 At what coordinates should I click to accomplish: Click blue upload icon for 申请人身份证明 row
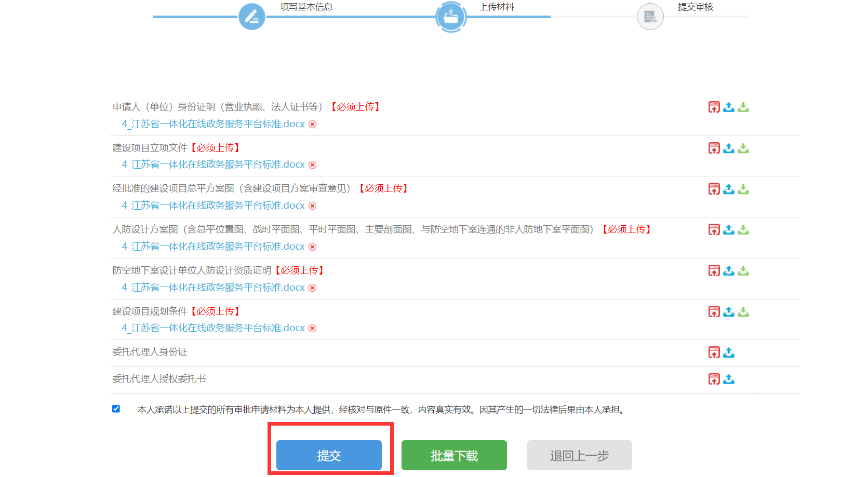click(729, 107)
